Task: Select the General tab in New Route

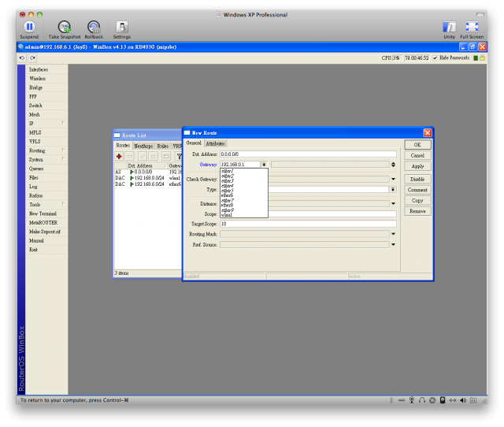Action: 194,143
